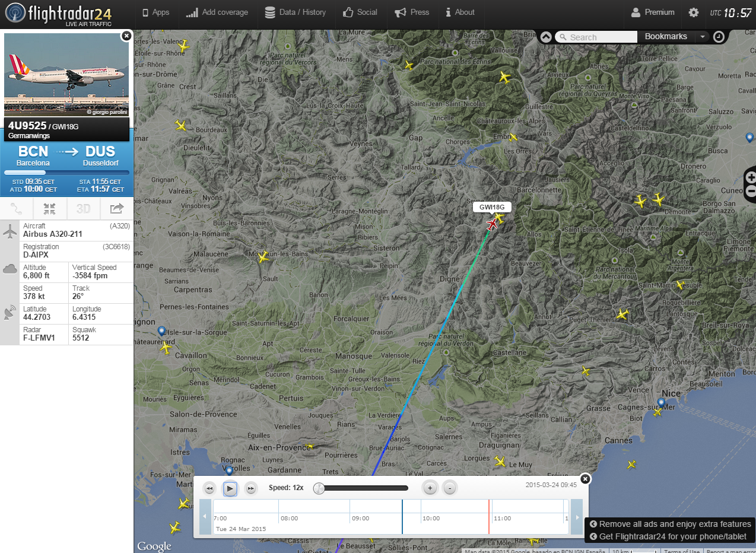Open the settings gear icon

pyautogui.click(x=693, y=12)
